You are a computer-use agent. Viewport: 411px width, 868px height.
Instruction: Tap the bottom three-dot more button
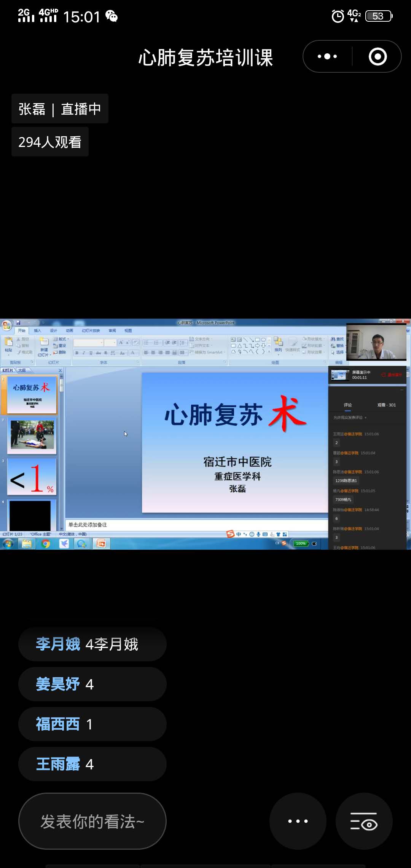coord(298,821)
